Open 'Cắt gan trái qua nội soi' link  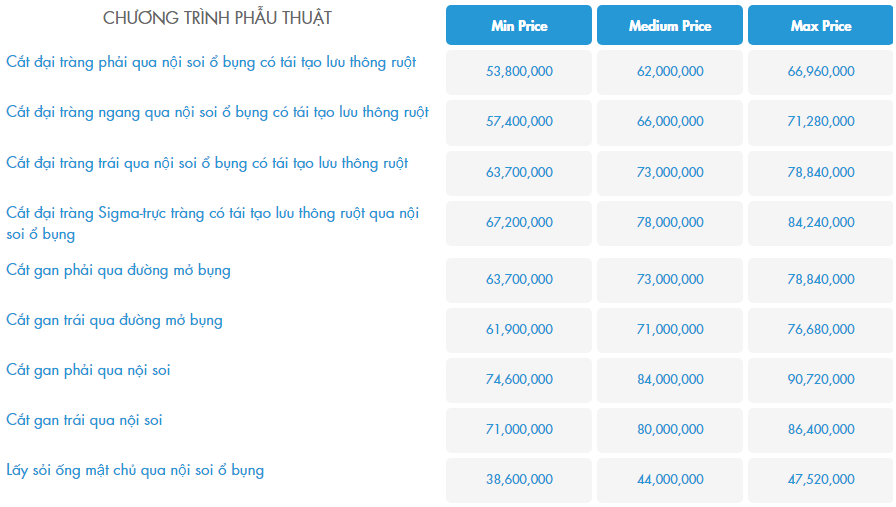coord(84,420)
